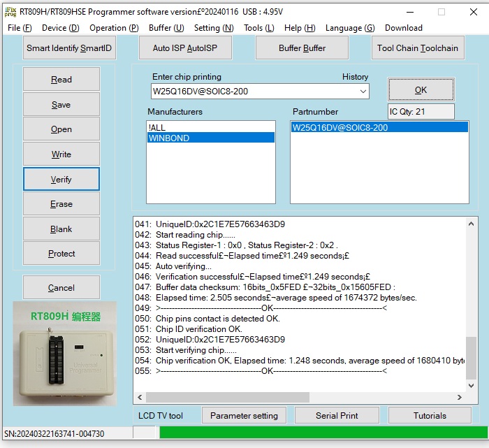This screenshot has width=489, height=448.
Task: Expand the chip printing history dropdown
Action: pos(363,92)
